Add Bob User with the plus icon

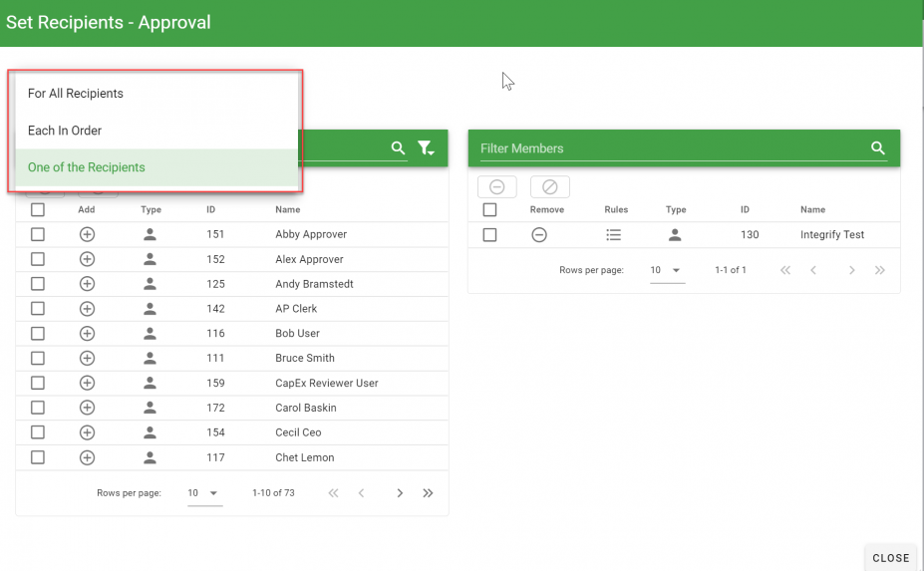point(87,333)
